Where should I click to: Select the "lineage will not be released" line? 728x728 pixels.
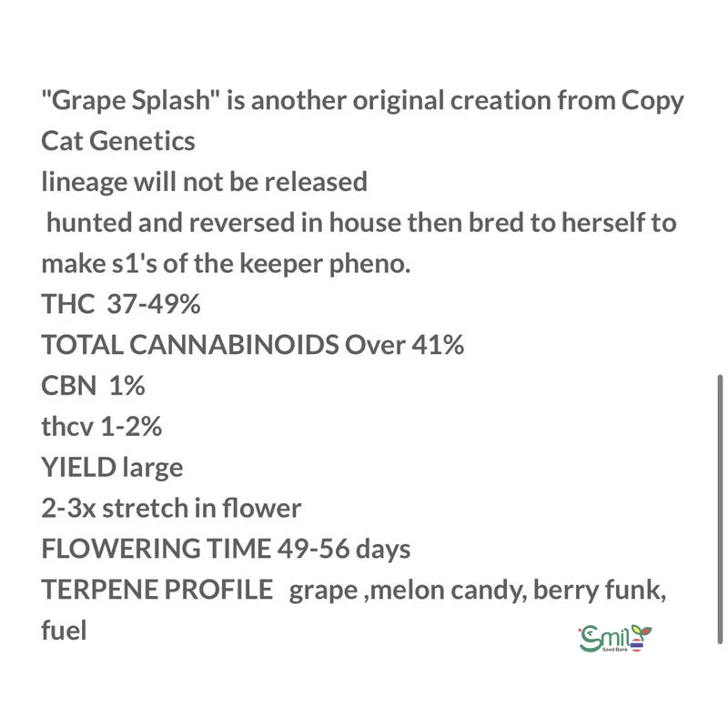pos(205,182)
